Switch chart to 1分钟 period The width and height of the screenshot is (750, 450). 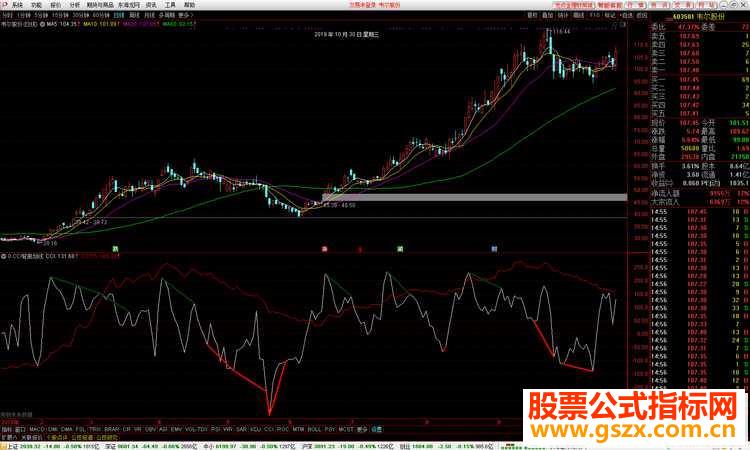click(24, 15)
